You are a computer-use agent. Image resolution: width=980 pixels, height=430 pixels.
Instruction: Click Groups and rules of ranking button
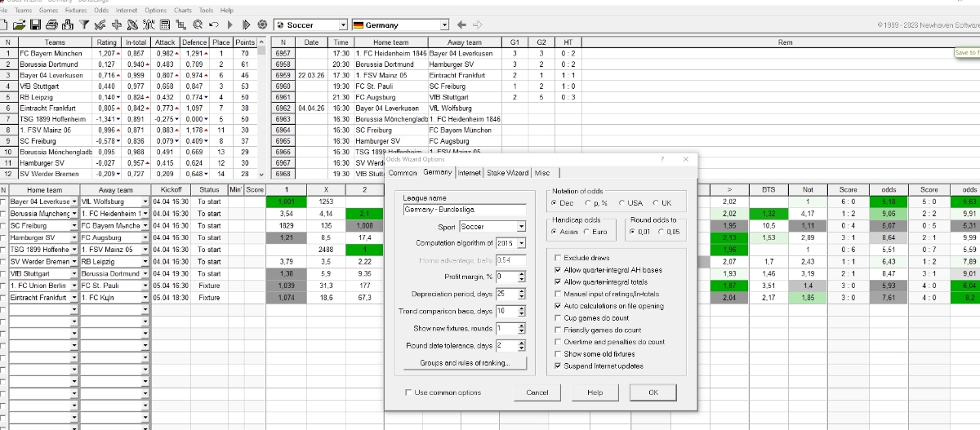point(465,363)
